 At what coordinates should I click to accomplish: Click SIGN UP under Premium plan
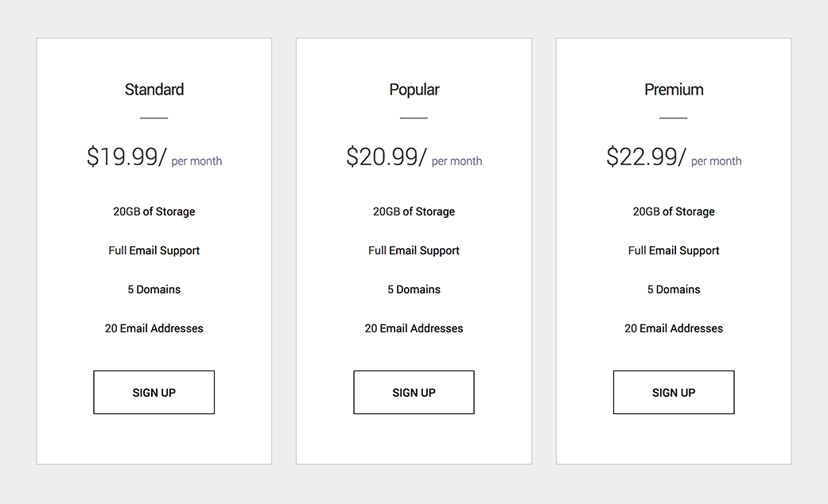(x=673, y=392)
